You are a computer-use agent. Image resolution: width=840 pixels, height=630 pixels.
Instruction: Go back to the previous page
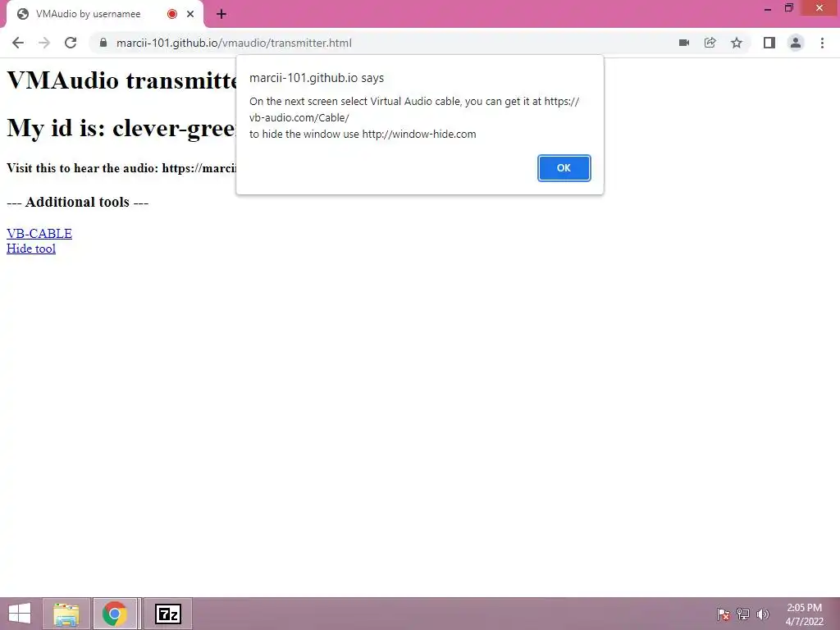18,43
